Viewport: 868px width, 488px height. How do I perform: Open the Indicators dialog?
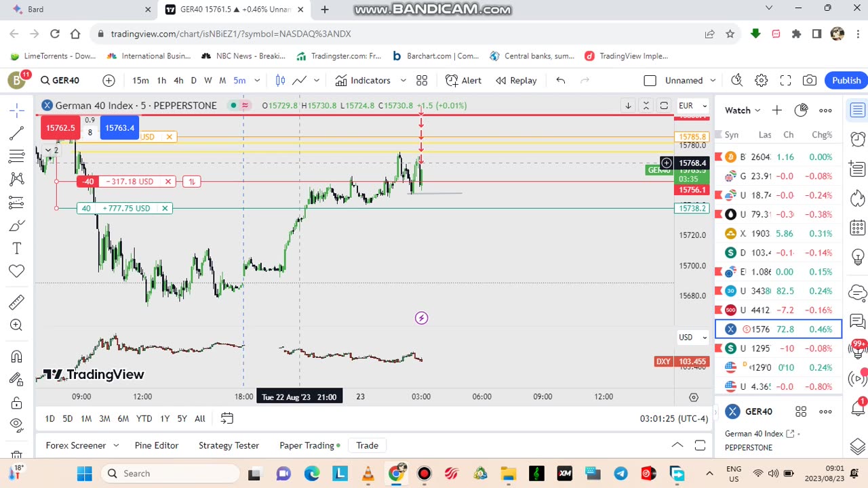click(363, 80)
